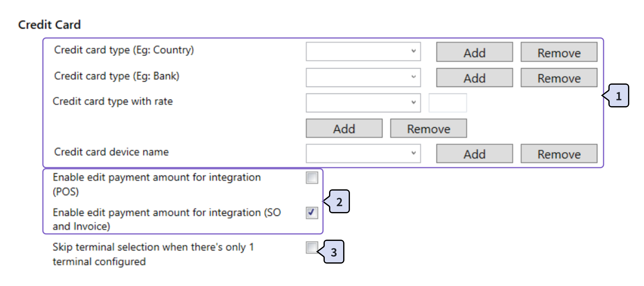Expand the Credit card device name dropdown
This screenshot has height=286, width=644.
(x=363, y=153)
